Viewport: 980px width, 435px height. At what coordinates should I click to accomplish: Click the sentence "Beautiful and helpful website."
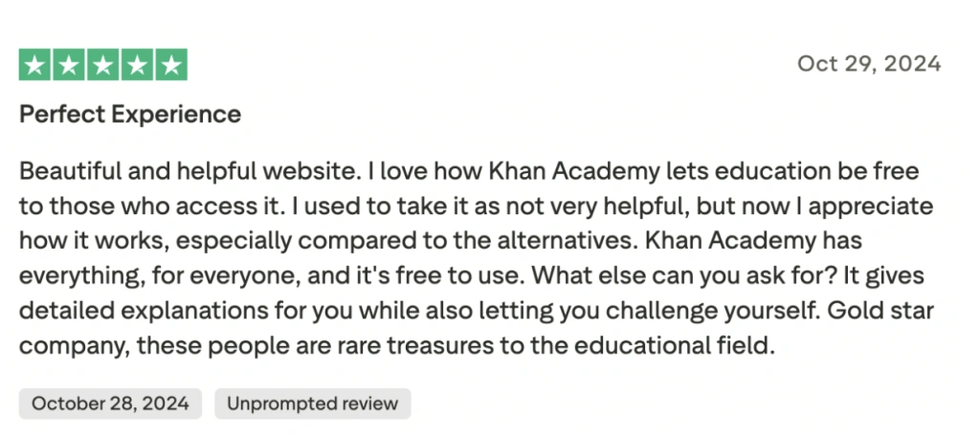[188, 173]
